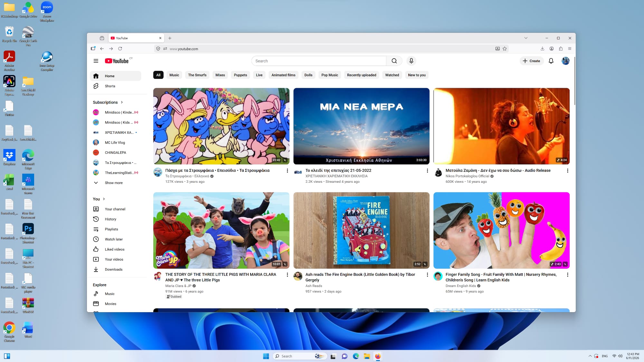Open the volume icon in the system tray

pyautogui.click(x=620, y=356)
